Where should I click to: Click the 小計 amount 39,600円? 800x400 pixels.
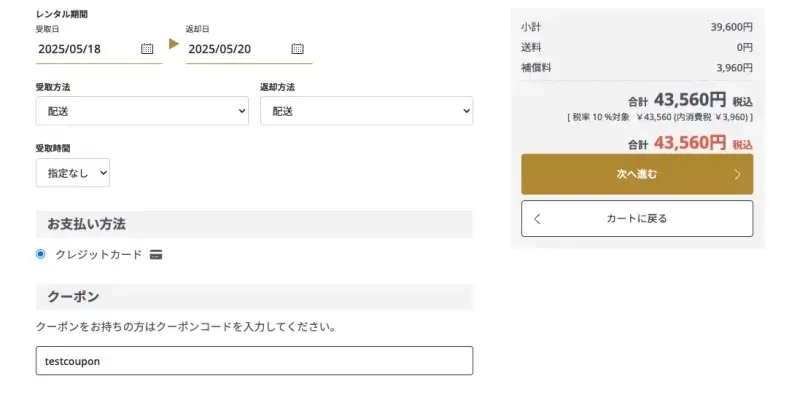pos(732,26)
